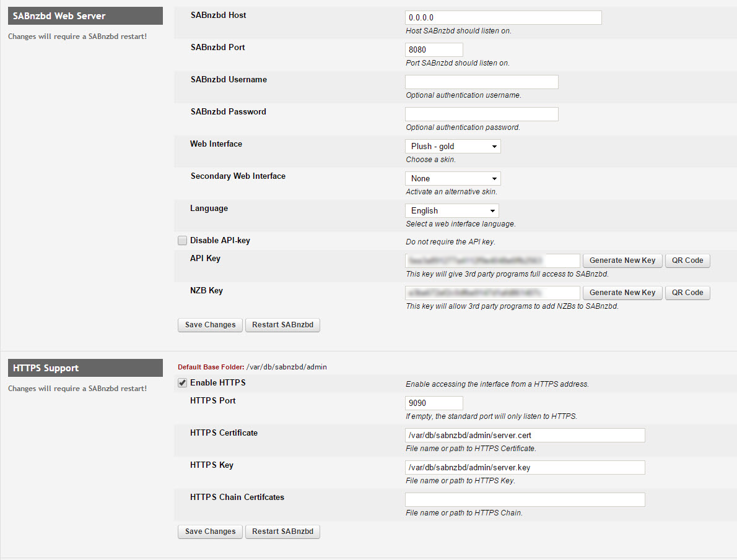Click the 'Do not require the API key.' text
The width and height of the screenshot is (737, 560).
(450, 242)
